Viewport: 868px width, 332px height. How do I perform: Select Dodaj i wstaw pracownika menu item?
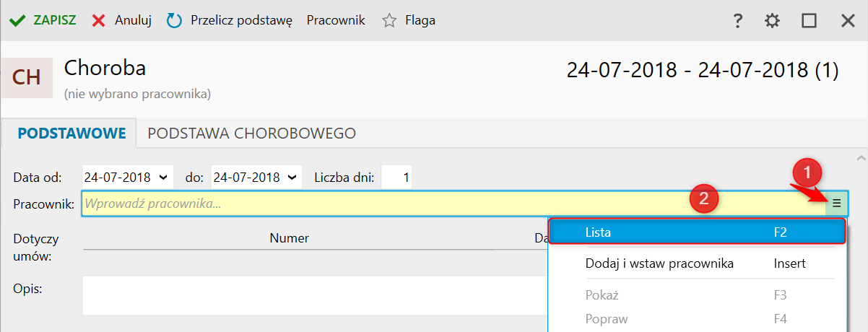point(659,263)
